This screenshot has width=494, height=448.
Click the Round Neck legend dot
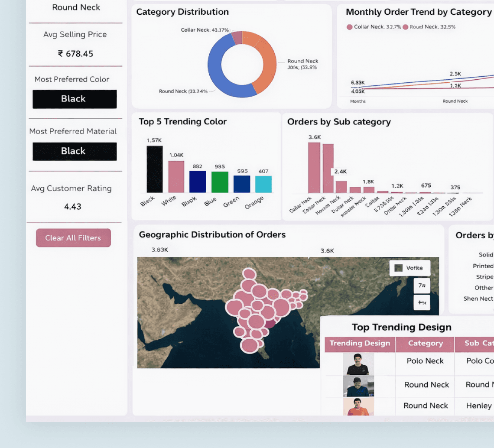coord(406,27)
